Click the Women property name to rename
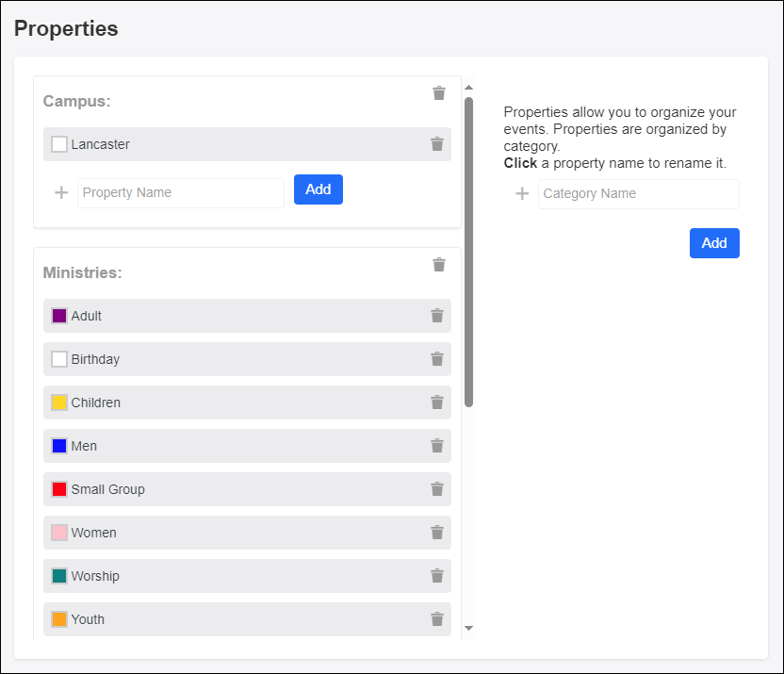Viewport: 784px width, 674px height. coord(94,533)
